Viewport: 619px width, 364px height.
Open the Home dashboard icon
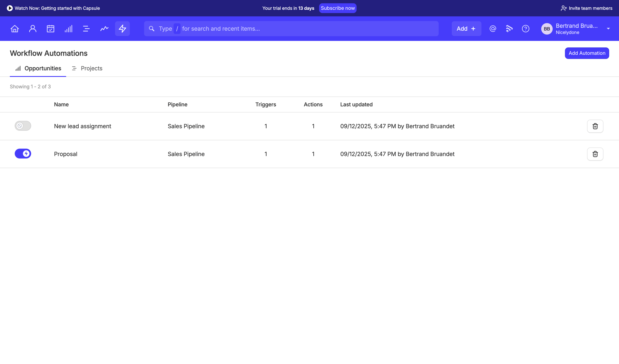pos(15,29)
